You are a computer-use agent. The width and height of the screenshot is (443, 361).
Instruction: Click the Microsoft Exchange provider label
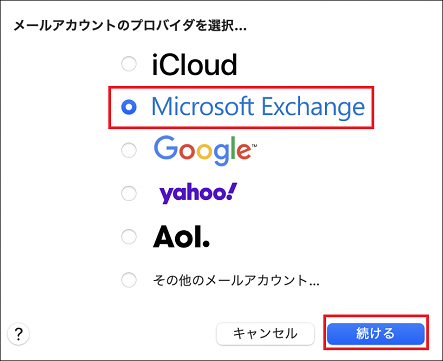(258, 107)
